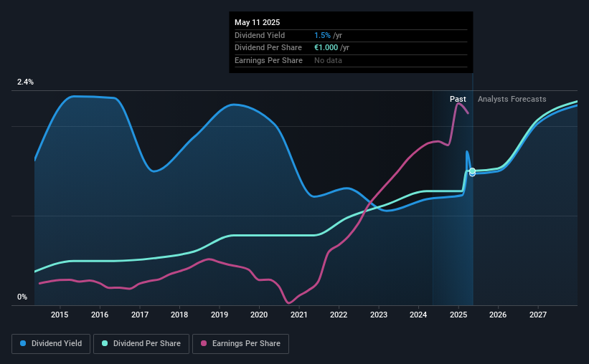Click the 1.5% dividend yield value in tooltip
Image resolution: width=589 pixels, height=364 pixels.
tap(322, 35)
